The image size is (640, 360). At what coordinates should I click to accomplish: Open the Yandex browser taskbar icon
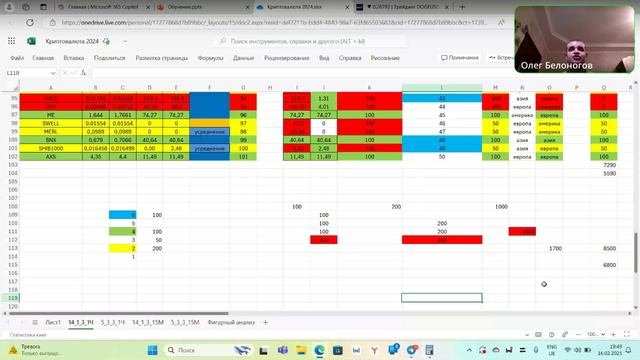coord(374,350)
